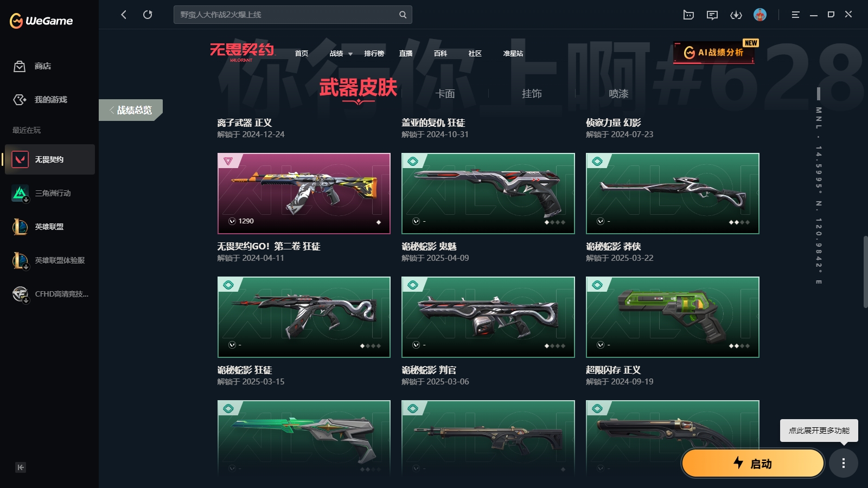Click the 启动 launch button
The image size is (868, 488).
[x=753, y=464]
